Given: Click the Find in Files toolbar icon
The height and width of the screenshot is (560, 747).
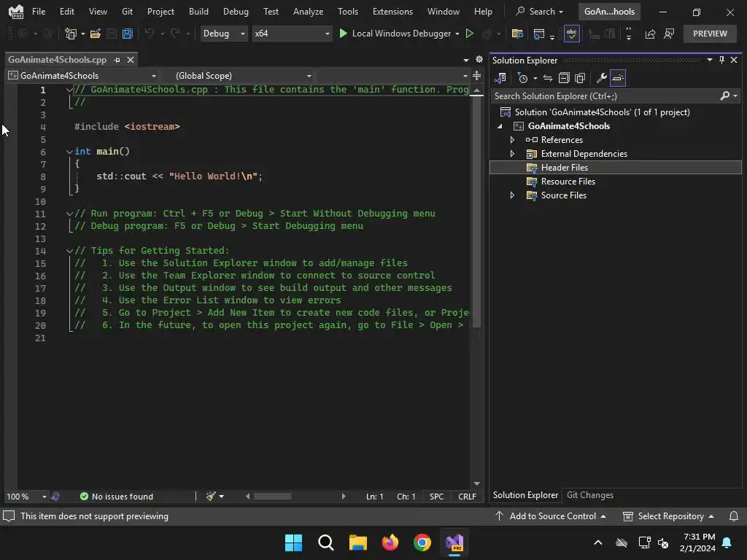Looking at the screenshot, I should coord(517,34).
